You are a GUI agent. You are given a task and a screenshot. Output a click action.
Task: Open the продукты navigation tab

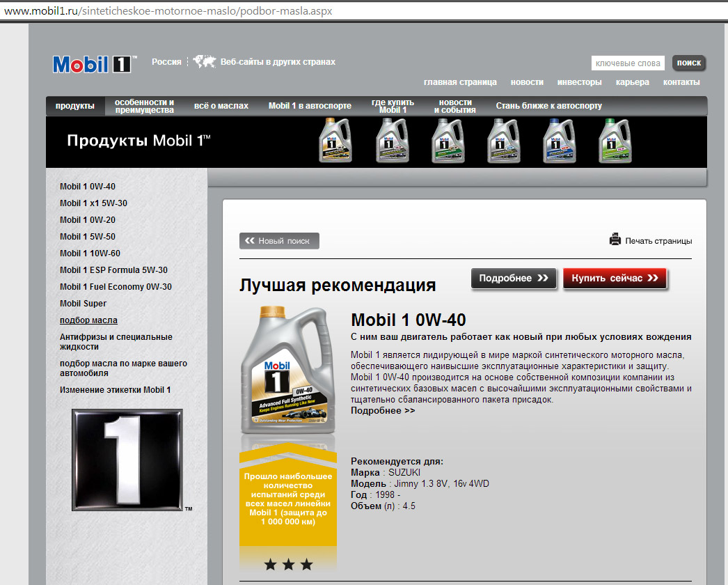[75, 106]
